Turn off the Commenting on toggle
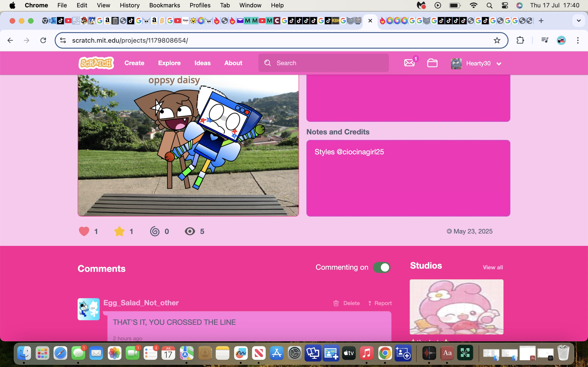The height and width of the screenshot is (367, 588). tap(382, 267)
